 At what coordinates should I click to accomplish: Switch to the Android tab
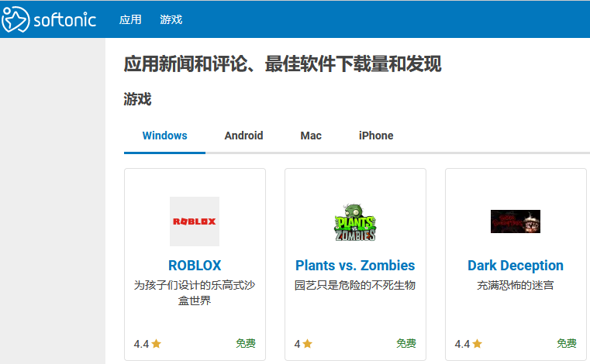coord(243,136)
